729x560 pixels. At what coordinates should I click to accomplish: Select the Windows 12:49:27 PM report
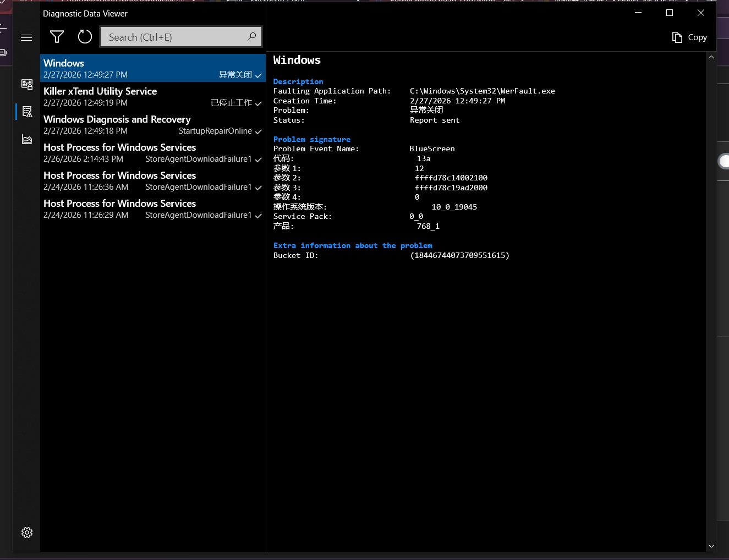[153, 68]
